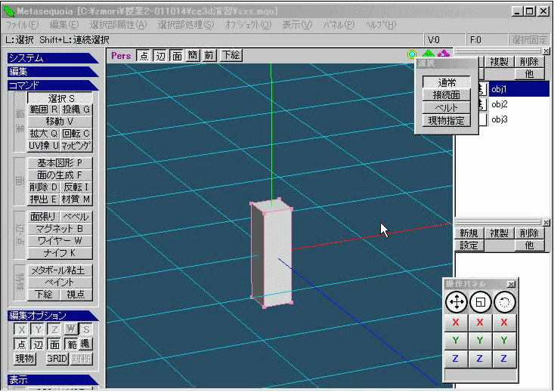Open the 表示(V) menu
The width and height of the screenshot is (554, 392).
[297, 25]
